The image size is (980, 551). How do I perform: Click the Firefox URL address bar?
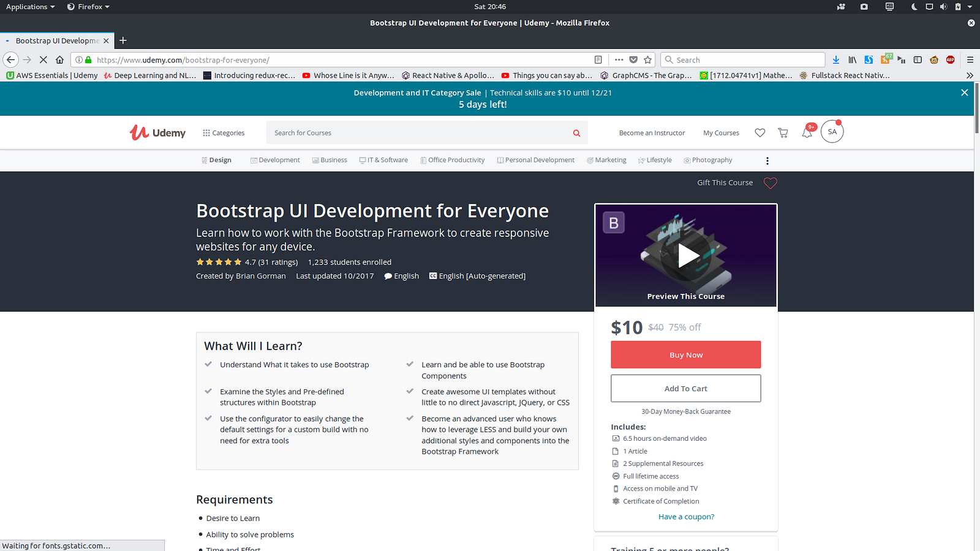coord(343,60)
